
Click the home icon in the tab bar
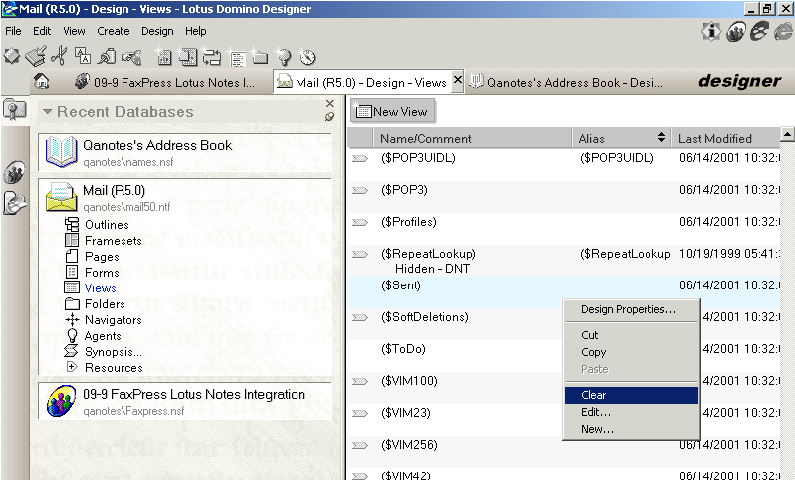click(42, 82)
